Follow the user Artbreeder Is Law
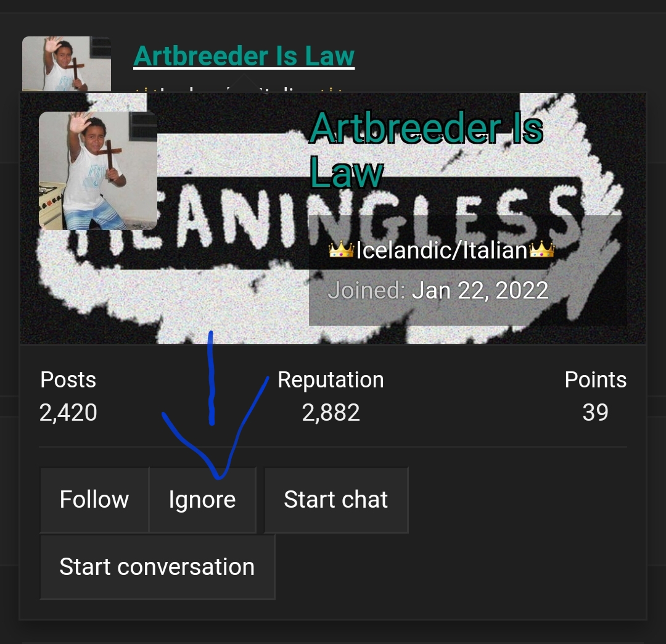The image size is (666, 644). pos(94,500)
